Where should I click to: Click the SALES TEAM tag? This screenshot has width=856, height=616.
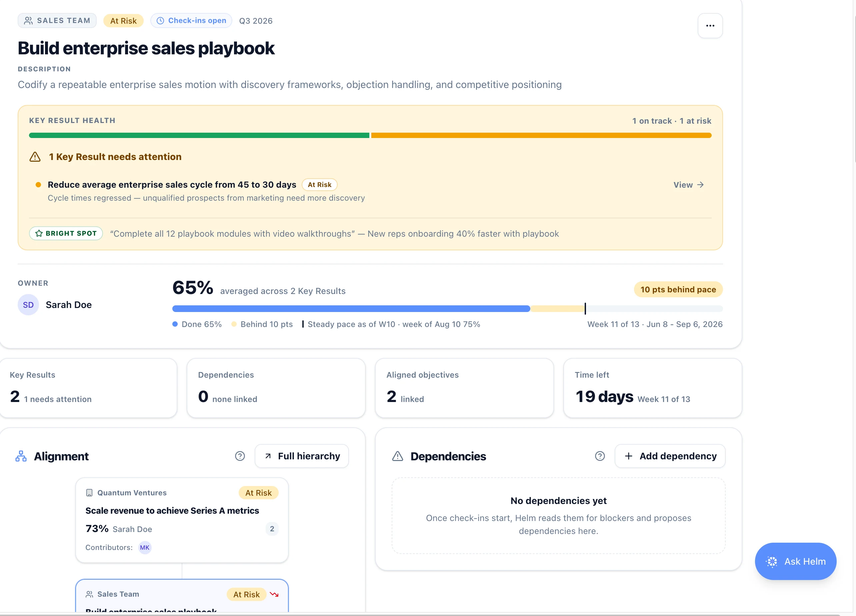57,21
